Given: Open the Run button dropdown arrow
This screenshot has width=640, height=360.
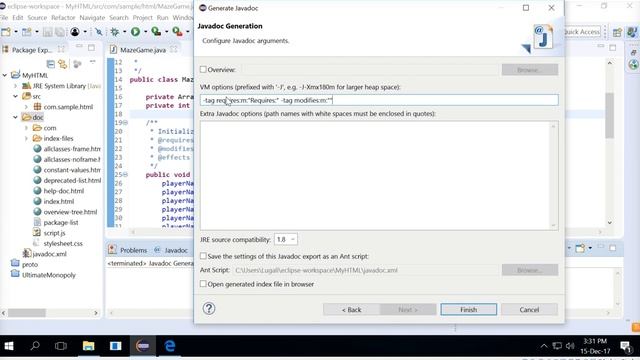Looking at the screenshot, I should click(145, 32).
